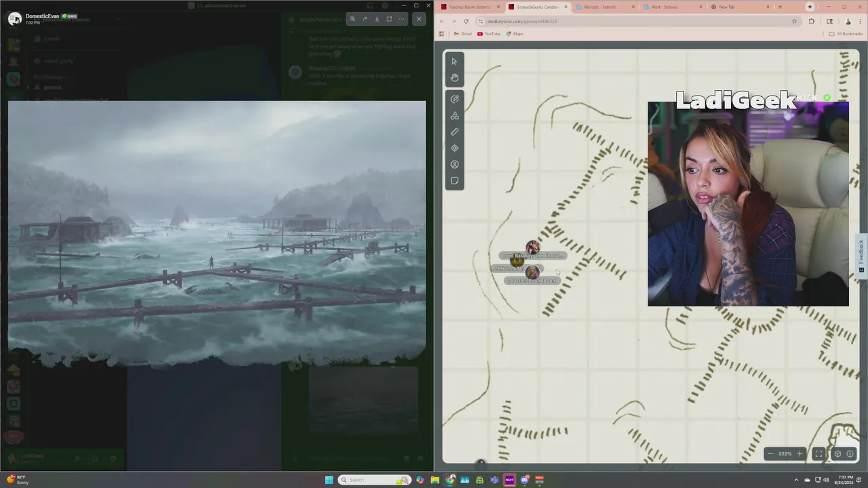Zoom in the map with plus button
This screenshot has width=868, height=488.
point(800,453)
